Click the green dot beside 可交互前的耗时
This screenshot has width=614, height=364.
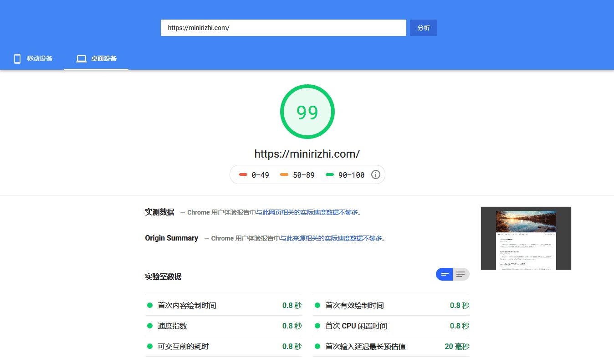[x=150, y=346]
